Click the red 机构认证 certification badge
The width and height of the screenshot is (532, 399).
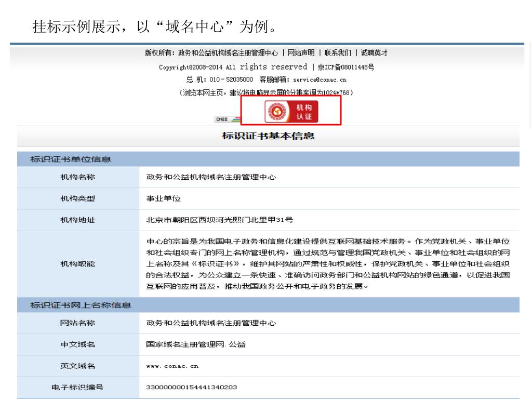click(291, 111)
